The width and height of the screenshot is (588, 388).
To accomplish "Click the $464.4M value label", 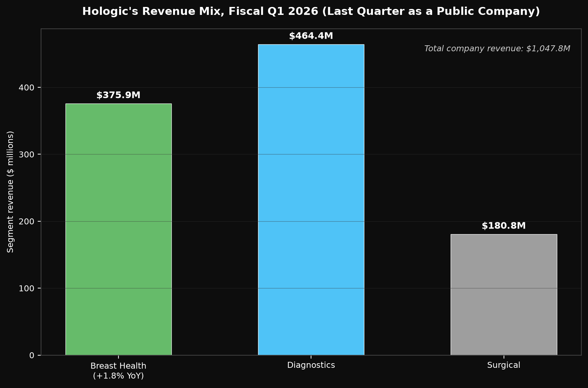I will click(311, 36).
